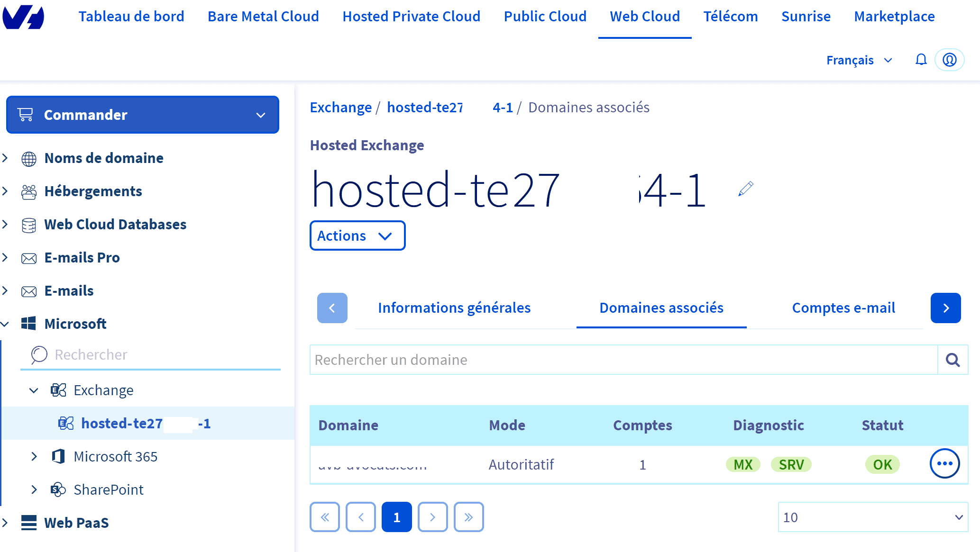Screen dimensions: 980x552
Task: Click the Web Cloud Databases icon
Action: tap(29, 225)
